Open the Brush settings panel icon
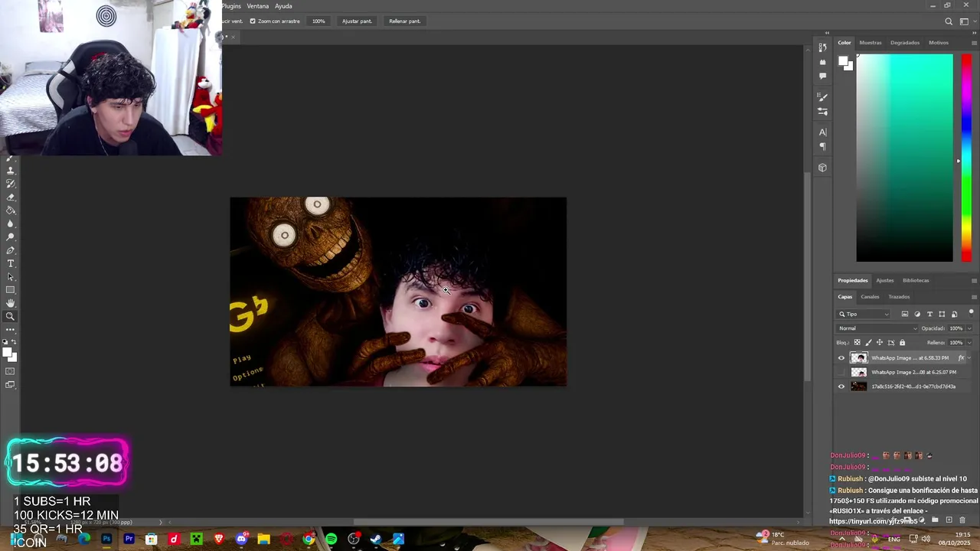 coord(823,97)
